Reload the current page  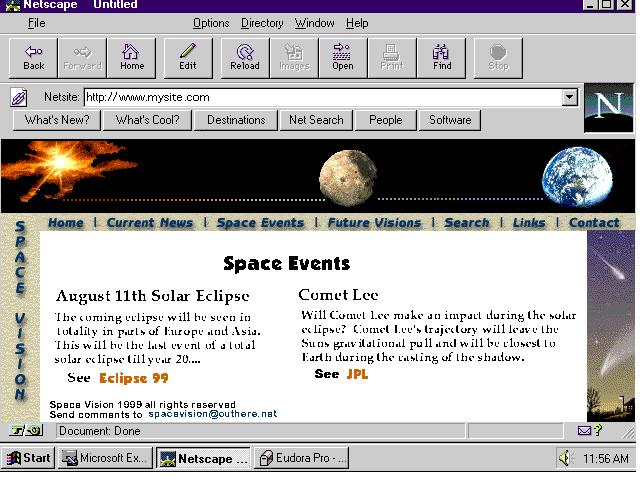coord(244,58)
